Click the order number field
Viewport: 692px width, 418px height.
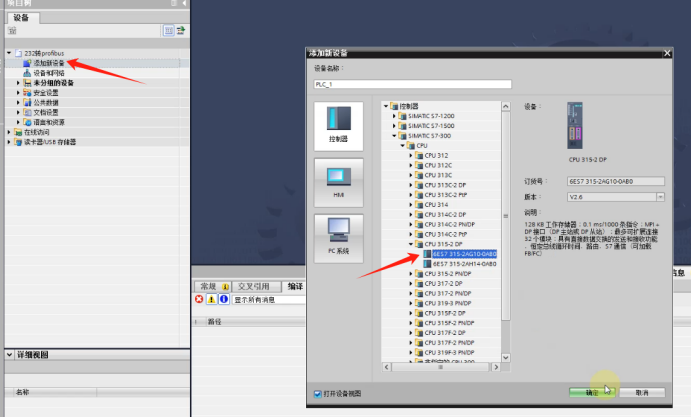click(x=616, y=181)
